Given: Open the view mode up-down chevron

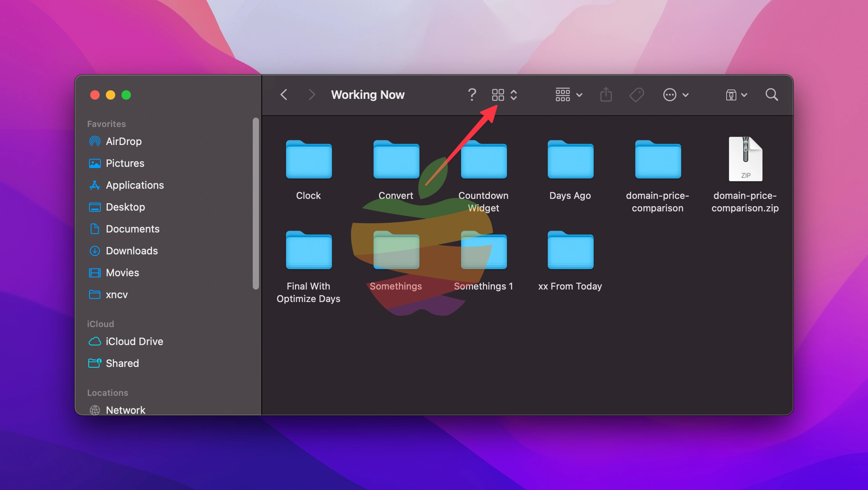Looking at the screenshot, I should click(514, 95).
